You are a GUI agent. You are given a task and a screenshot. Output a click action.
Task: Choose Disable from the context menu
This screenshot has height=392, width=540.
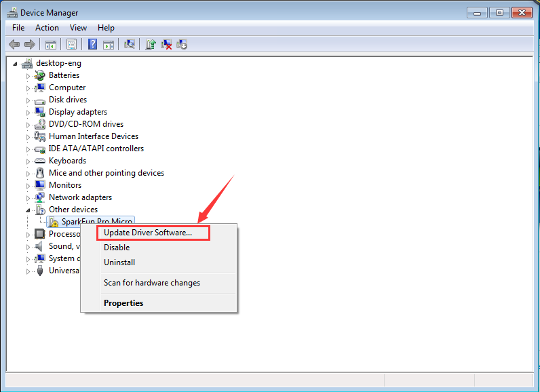tap(159, 248)
